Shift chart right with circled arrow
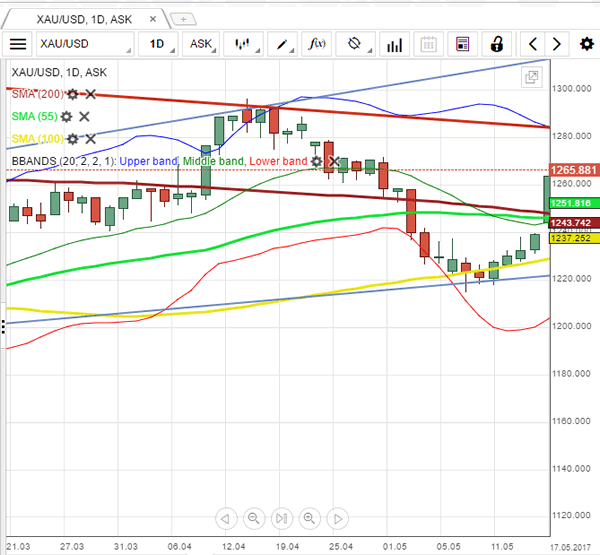 [338, 519]
